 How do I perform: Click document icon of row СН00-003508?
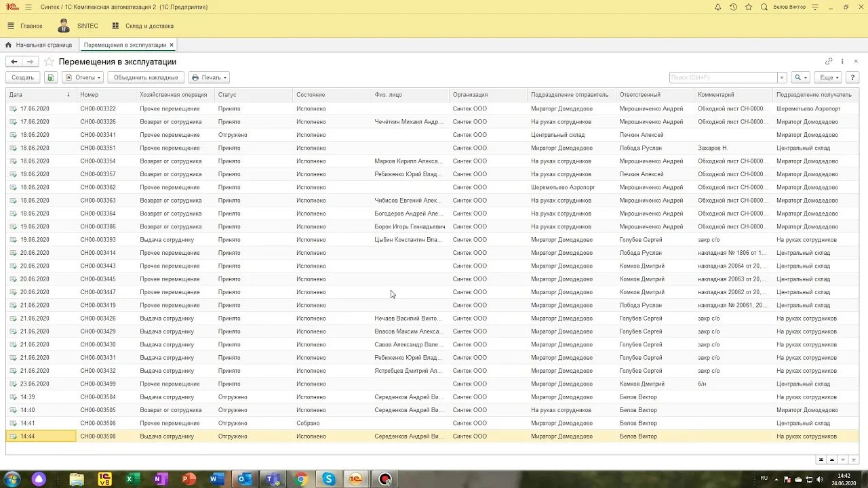[13, 436]
